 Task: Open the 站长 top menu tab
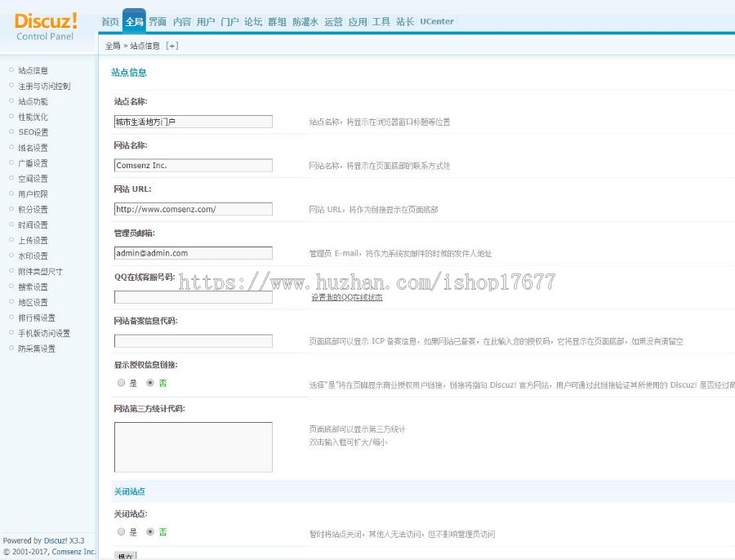405,21
